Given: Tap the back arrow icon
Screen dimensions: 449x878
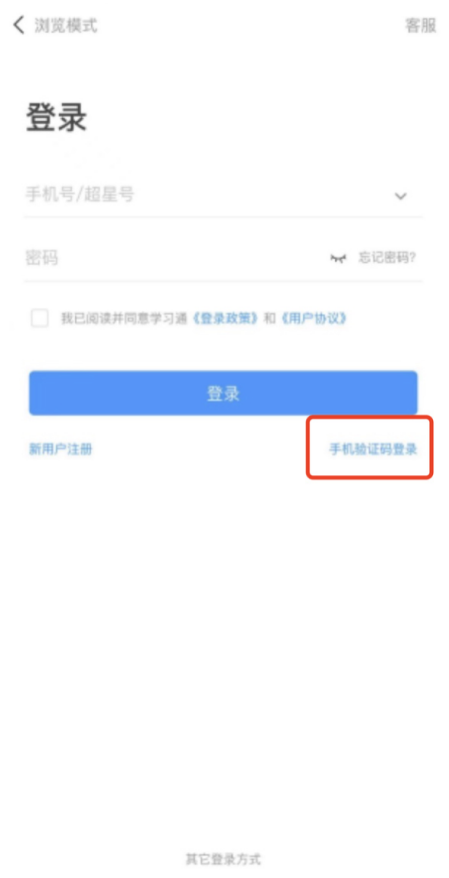Looking at the screenshot, I should 19,25.
